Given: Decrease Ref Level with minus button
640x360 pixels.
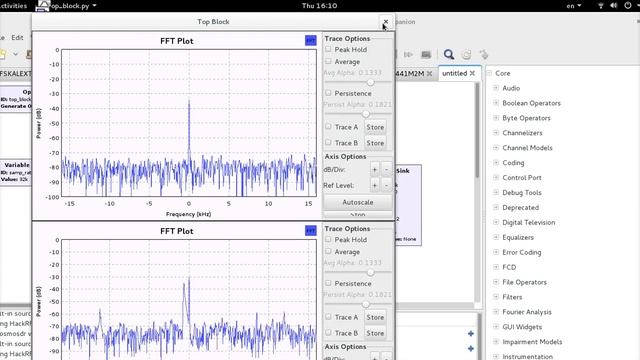Looking at the screenshot, I should [386, 185].
